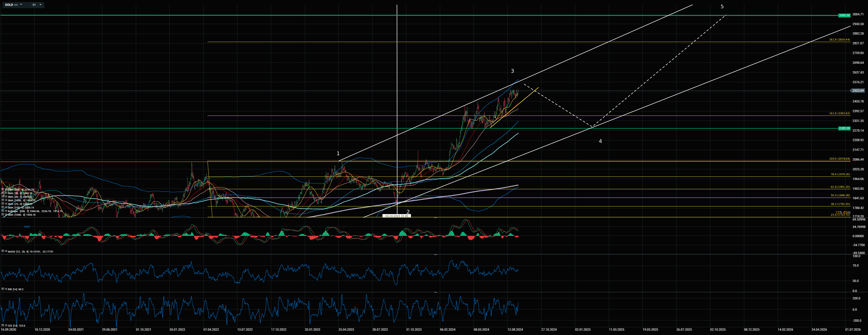The height and width of the screenshot is (335, 868).
Task: Remove the MACD indicator with X
Action: coord(6,251)
